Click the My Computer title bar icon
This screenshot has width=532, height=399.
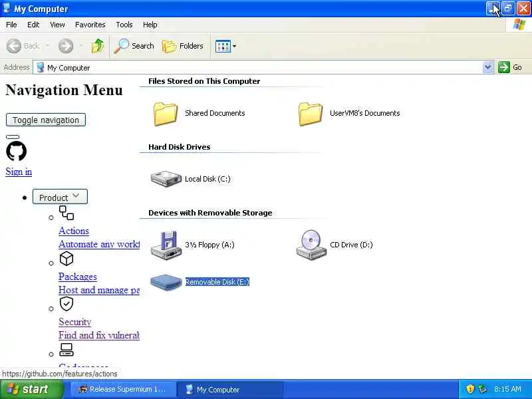pos(7,8)
